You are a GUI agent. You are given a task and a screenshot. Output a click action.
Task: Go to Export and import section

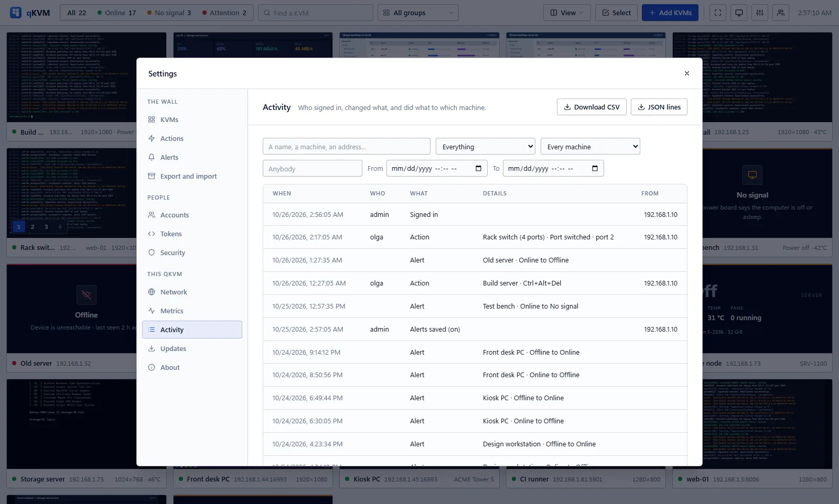[192, 176]
